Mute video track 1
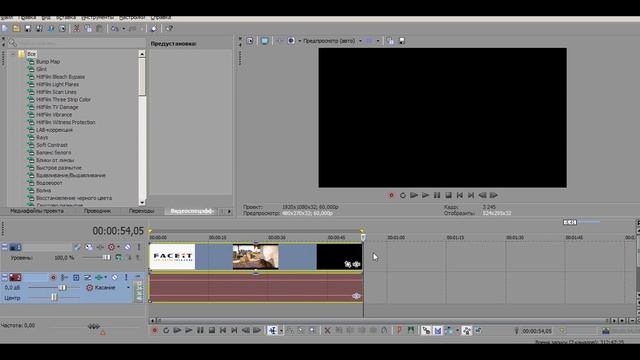Image resolution: width=640 pixels, height=360 pixels. (x=127, y=247)
